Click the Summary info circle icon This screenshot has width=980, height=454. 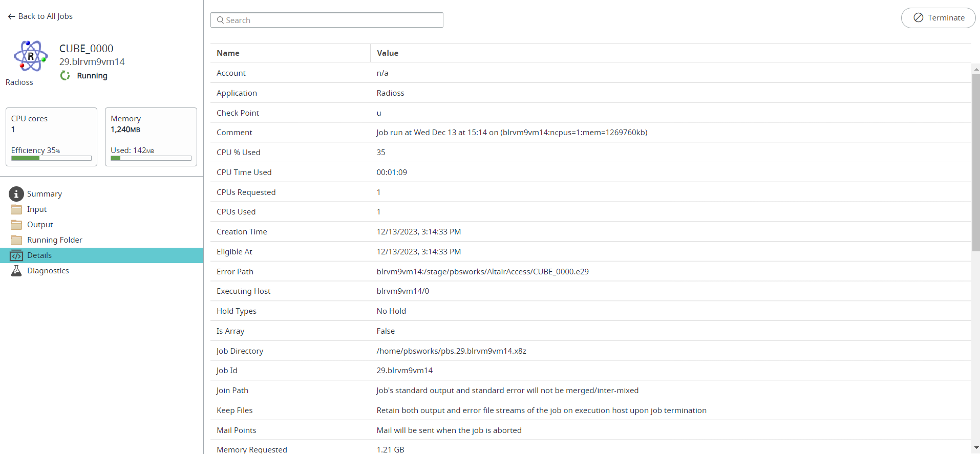click(x=16, y=194)
